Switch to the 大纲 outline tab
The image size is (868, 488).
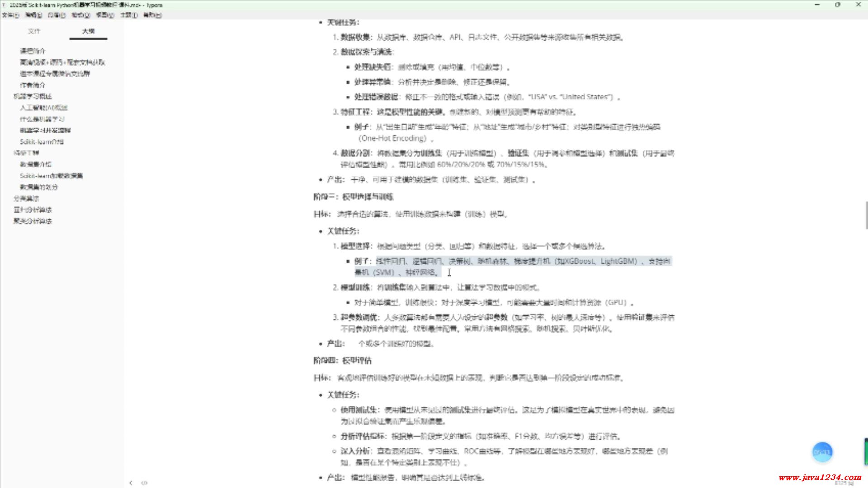point(88,31)
